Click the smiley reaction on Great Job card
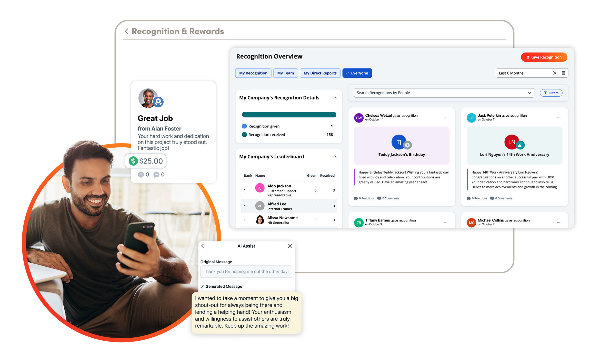This screenshot has width=600, height=364. click(141, 175)
